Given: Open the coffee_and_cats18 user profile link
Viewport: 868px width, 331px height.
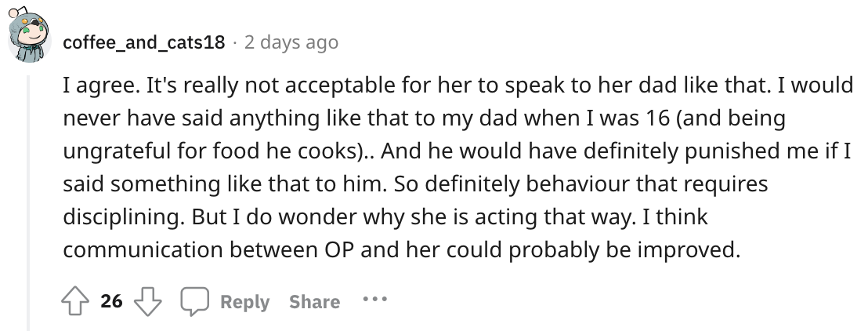Looking at the screenshot, I should (x=143, y=42).
